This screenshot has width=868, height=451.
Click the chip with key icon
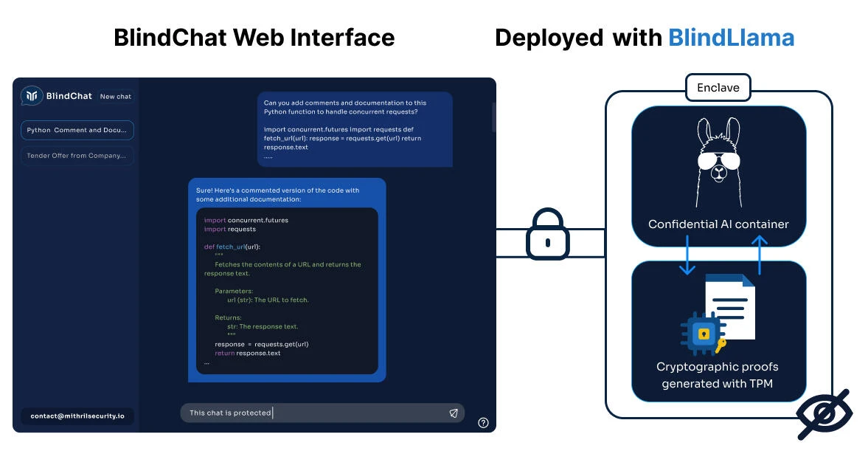tap(703, 334)
